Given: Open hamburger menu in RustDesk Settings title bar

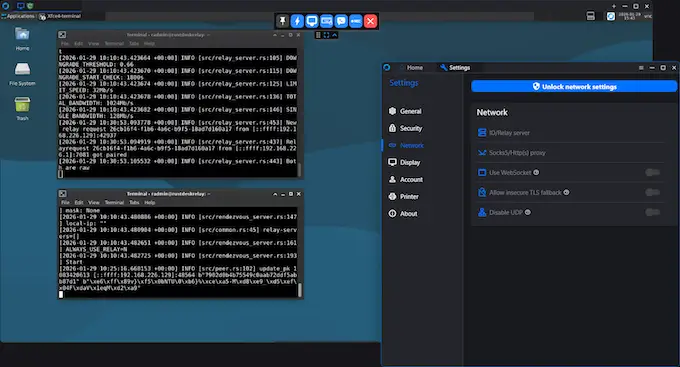Looking at the screenshot, I should (x=641, y=68).
